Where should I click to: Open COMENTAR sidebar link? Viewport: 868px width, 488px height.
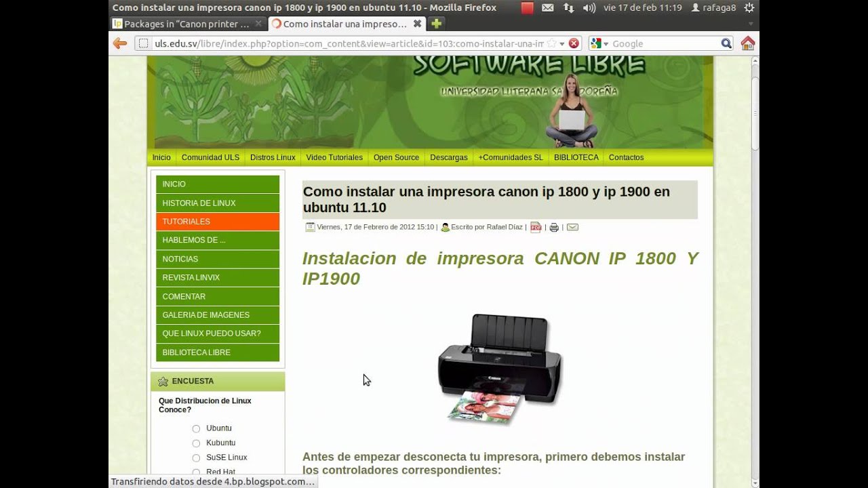pyautogui.click(x=218, y=296)
